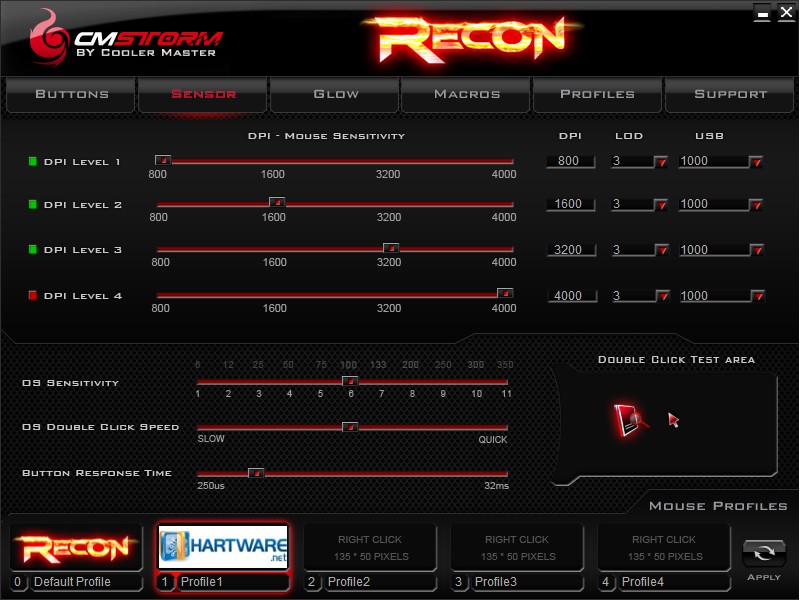Screen dimensions: 800x600
Task: Toggle the DPI Level 2 green indicator
Action: point(33,205)
